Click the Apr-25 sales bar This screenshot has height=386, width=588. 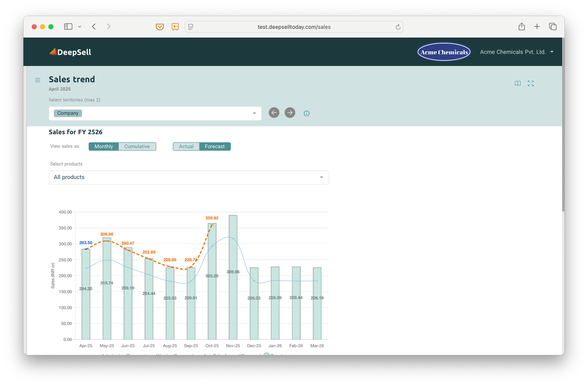(x=86, y=294)
